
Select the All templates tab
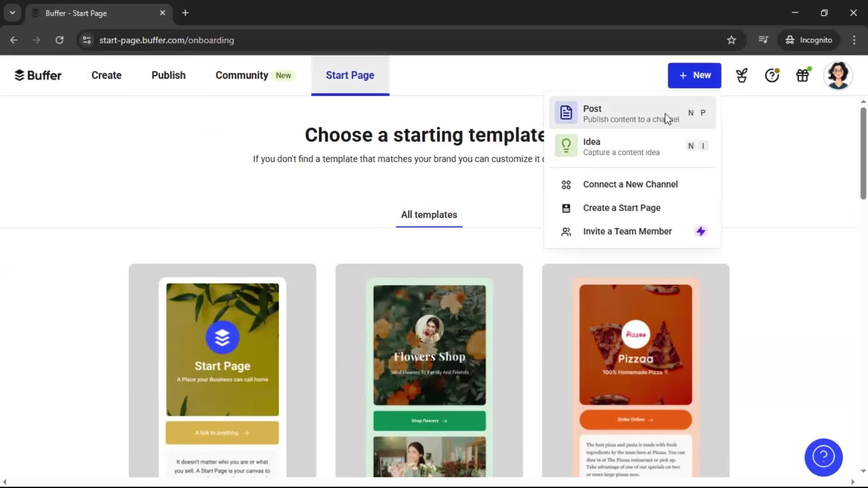[x=429, y=215]
